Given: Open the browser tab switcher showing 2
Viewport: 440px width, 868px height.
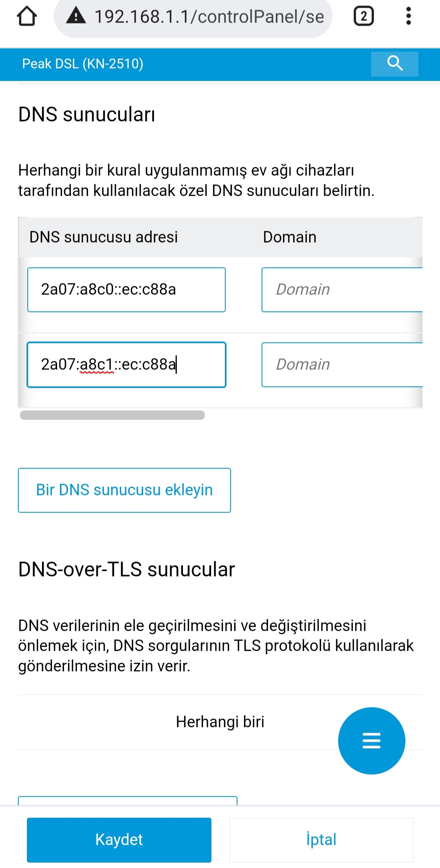Looking at the screenshot, I should (x=363, y=16).
